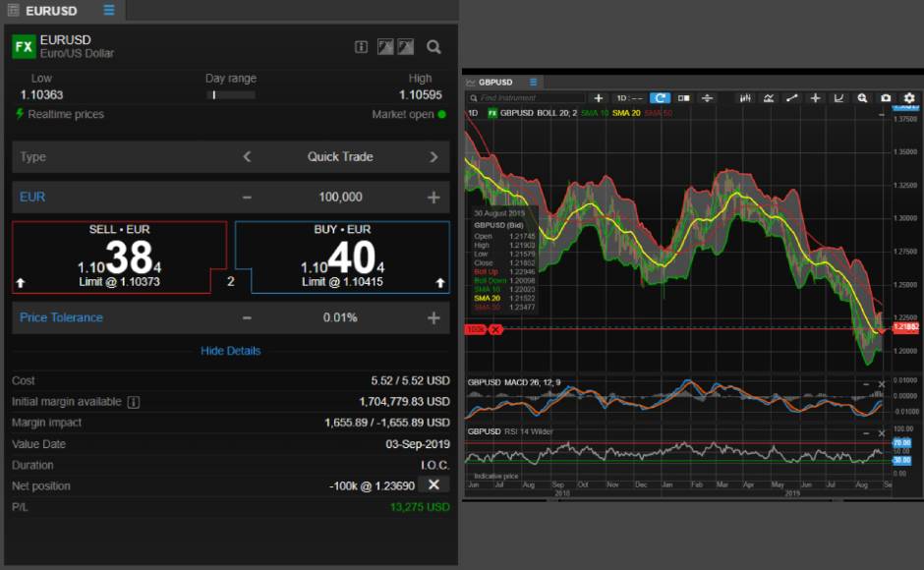Image resolution: width=924 pixels, height=570 pixels.
Task: Click the I.O.C. duration value
Action: pos(434,465)
